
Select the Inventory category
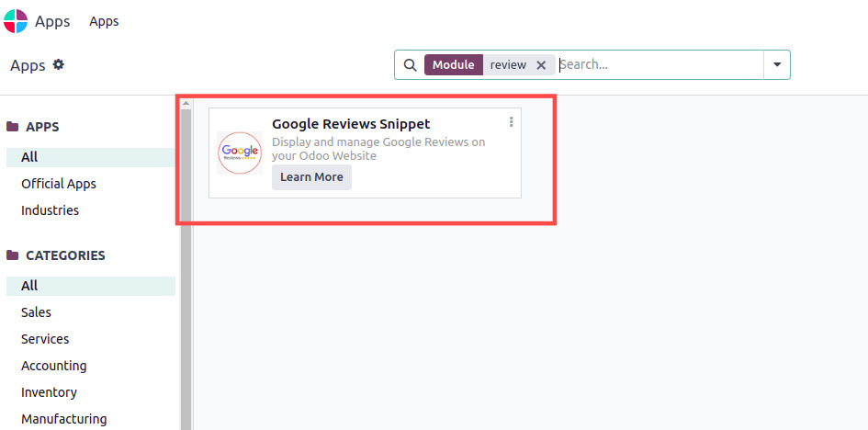tap(49, 392)
